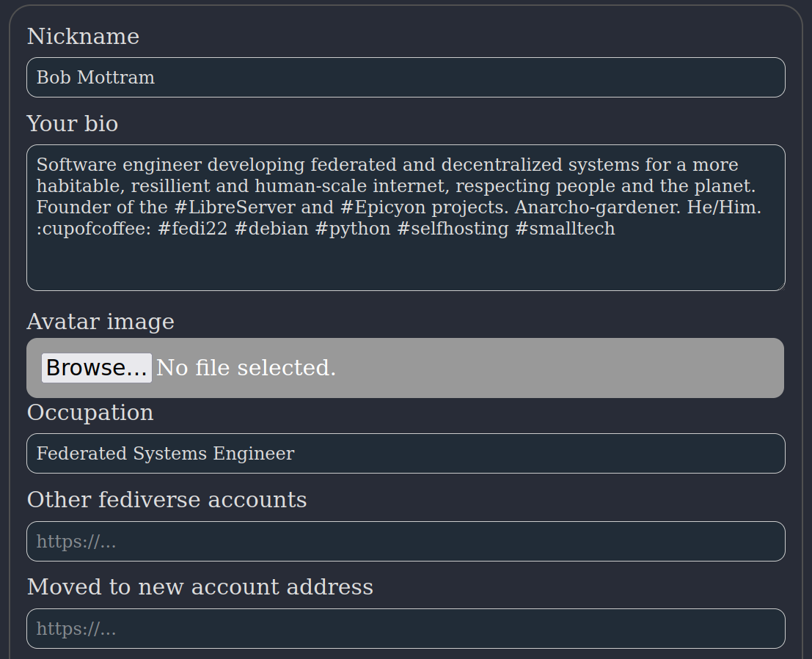Click the Occupation section label
Viewport: 812px width, 659px height.
coord(89,412)
